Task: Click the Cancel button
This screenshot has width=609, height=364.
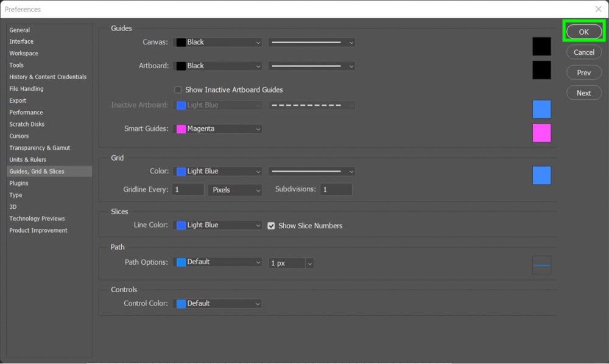Action: point(584,52)
